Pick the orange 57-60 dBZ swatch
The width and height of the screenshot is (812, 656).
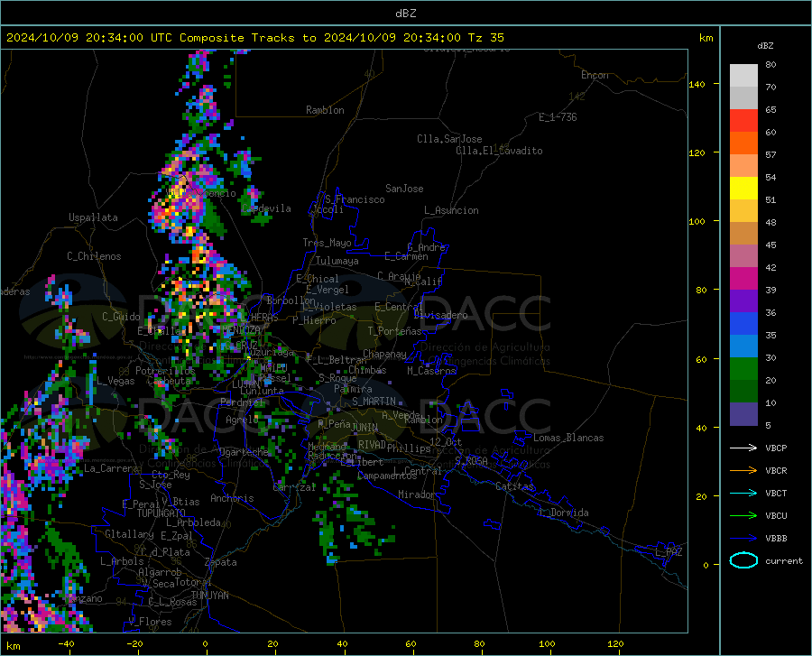point(743,143)
